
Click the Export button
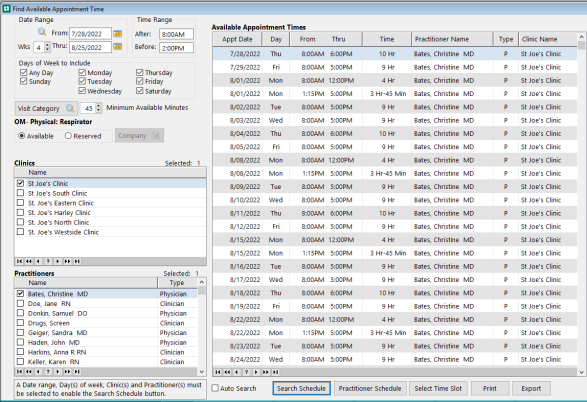[531, 389]
